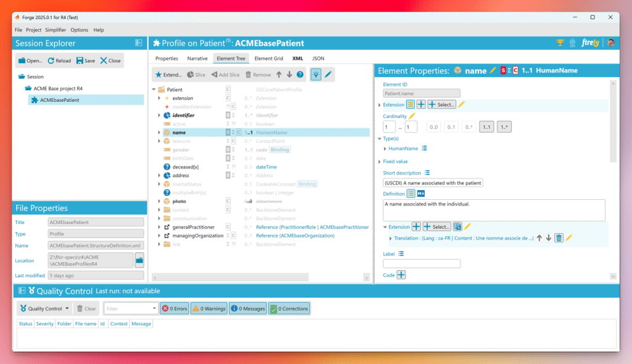Select cardinality preset 0..0

pos(434,127)
